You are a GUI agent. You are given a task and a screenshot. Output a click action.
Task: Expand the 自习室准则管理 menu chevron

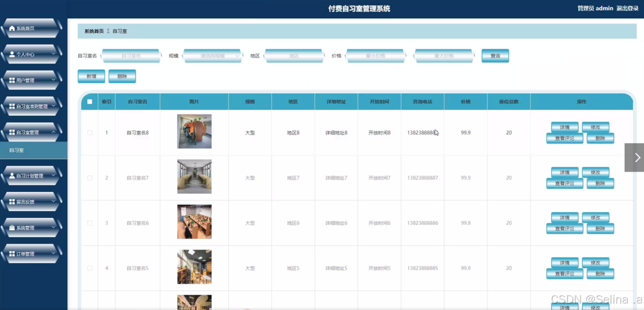53,106
